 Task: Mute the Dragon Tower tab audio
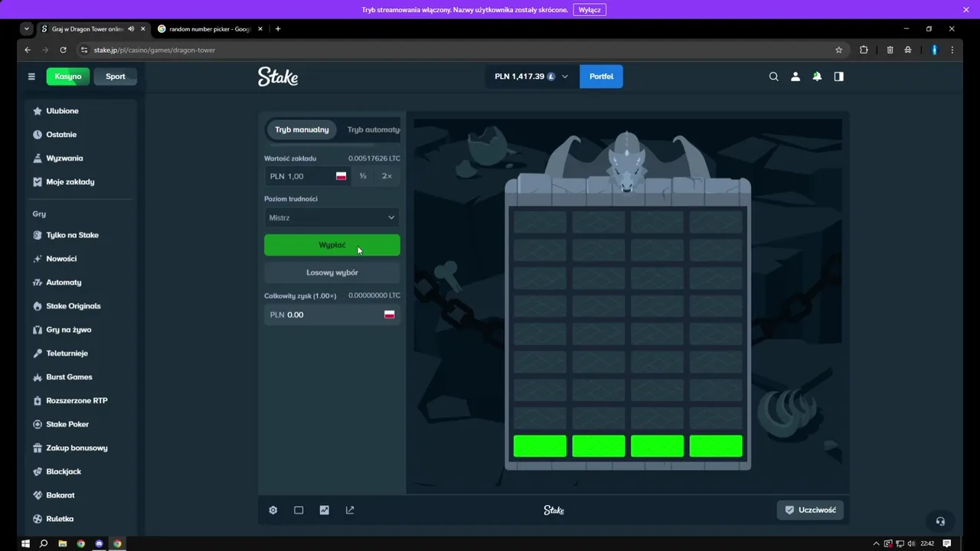[x=131, y=29]
